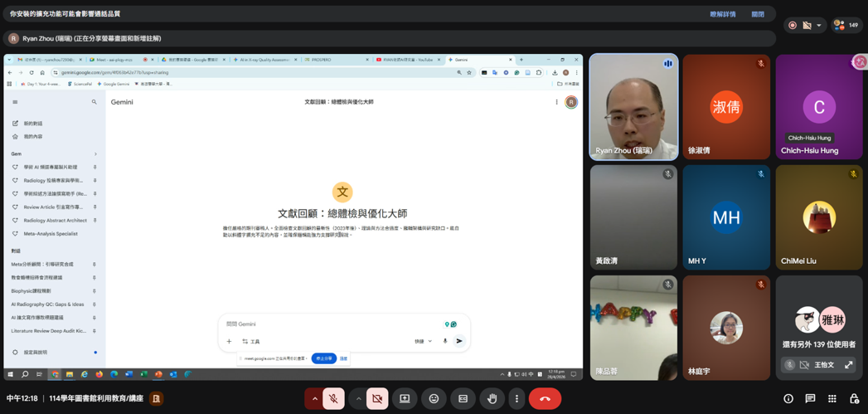Click the meeting room door icon
This screenshot has width=868, height=414.
click(x=156, y=398)
